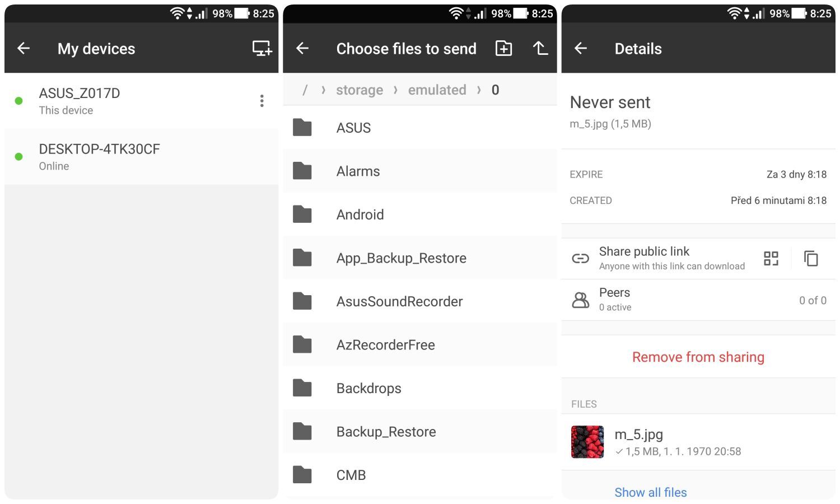Go back from the Details screen
The image size is (840, 504).
coord(581,49)
